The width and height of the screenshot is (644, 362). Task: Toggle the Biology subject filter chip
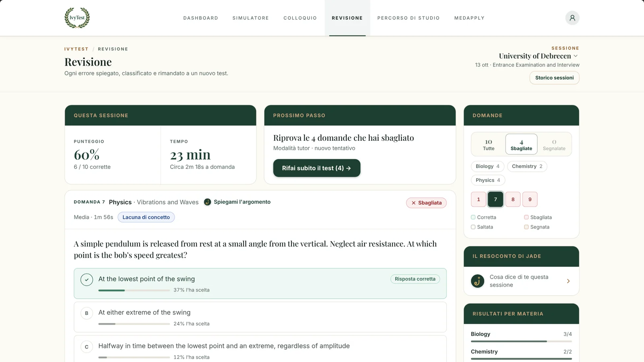487,166
